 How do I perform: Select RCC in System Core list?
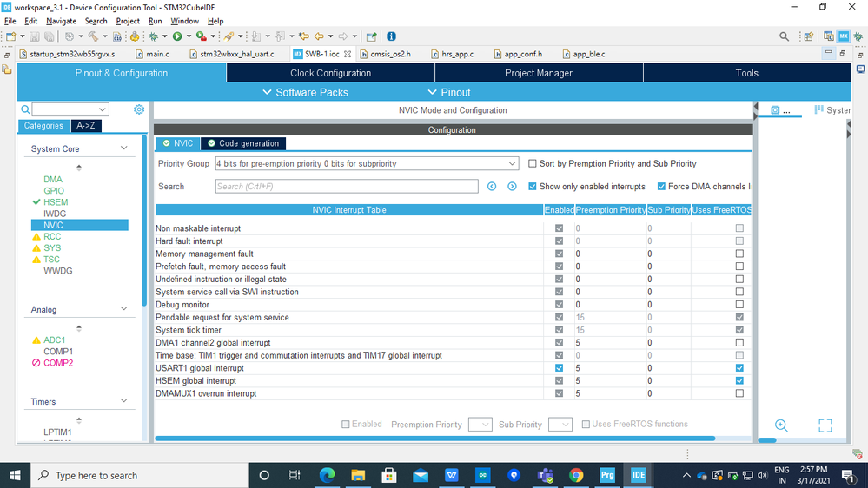(52, 236)
